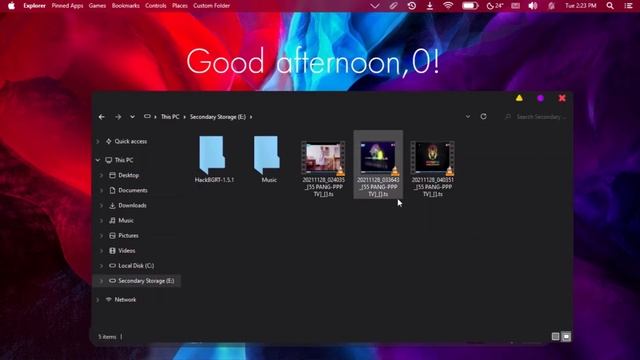Select video thumbnail 20211128_033643
This screenshot has width=640, height=360.
pyautogui.click(x=378, y=164)
